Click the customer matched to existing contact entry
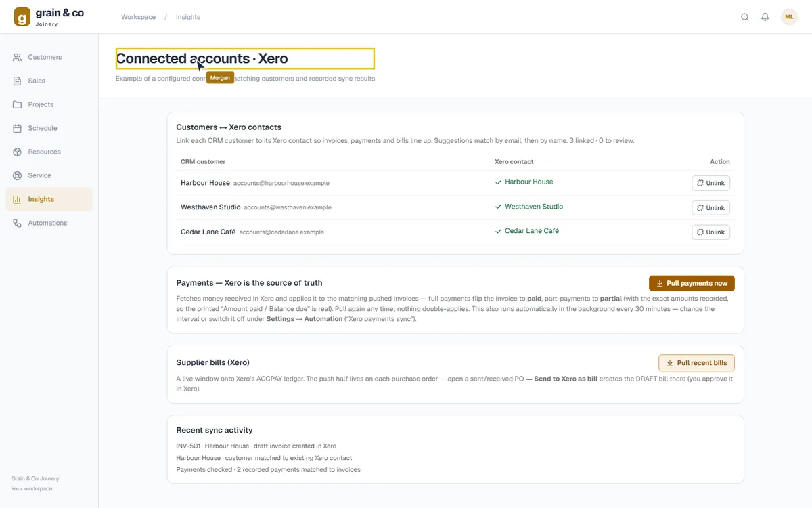 point(264,458)
